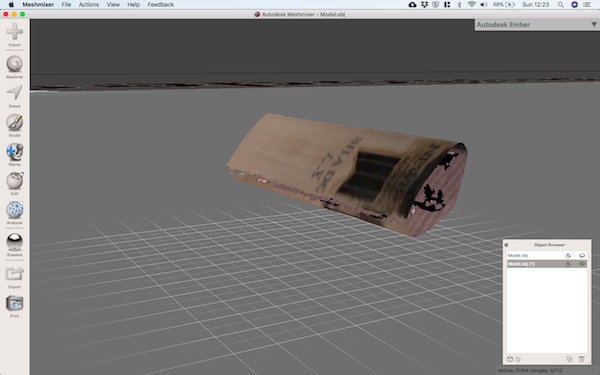Open the Feedback menu
The image size is (600, 375).
[161, 5]
